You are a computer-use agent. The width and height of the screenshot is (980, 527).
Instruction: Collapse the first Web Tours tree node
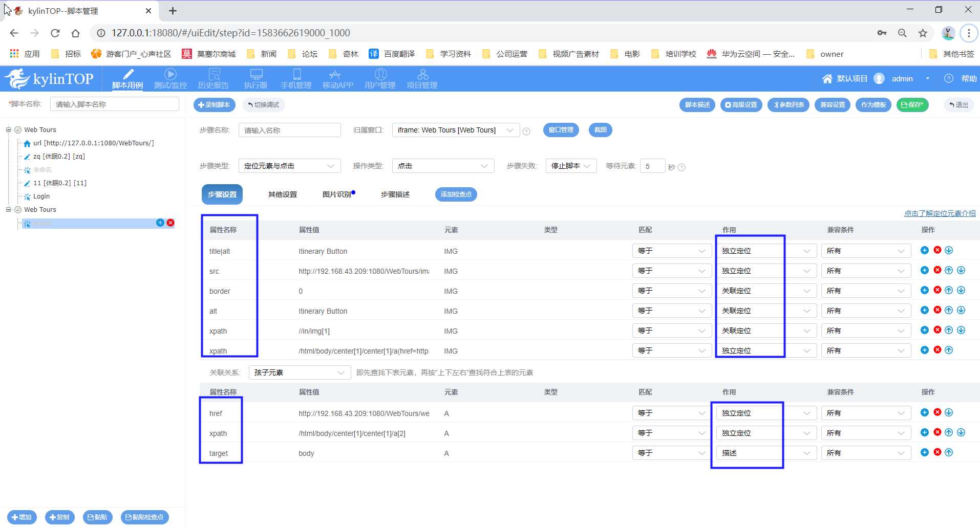tap(8, 129)
